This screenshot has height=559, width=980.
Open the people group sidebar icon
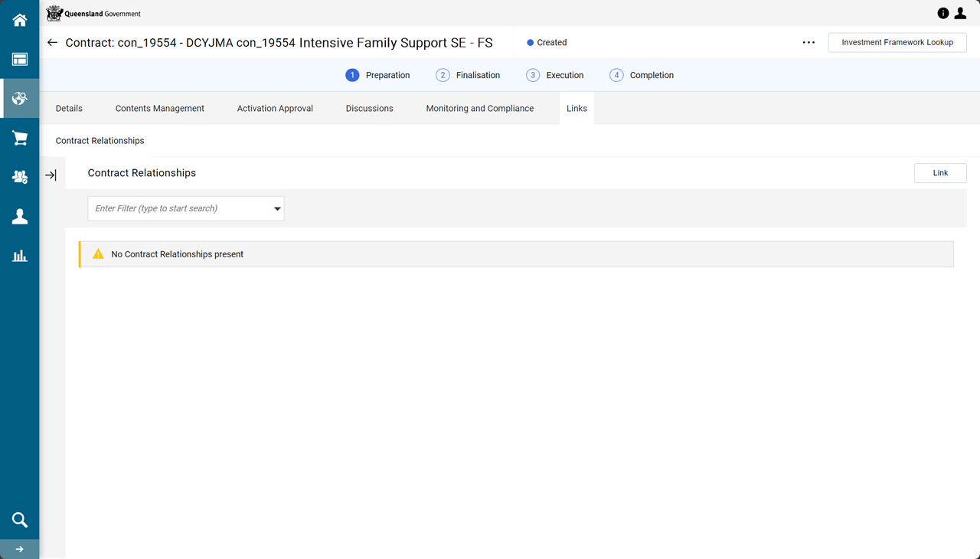tap(20, 177)
